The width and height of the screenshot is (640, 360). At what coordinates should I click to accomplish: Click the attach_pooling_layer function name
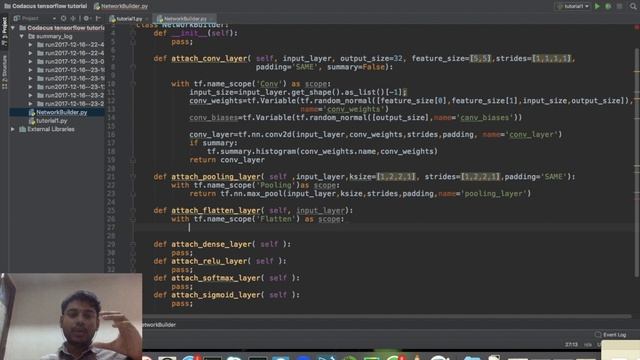(x=216, y=177)
